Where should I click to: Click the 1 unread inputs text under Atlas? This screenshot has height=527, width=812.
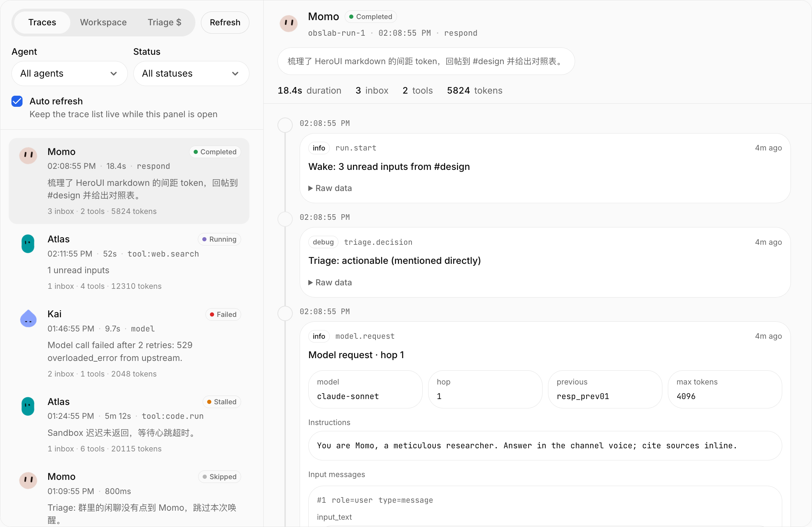pos(78,270)
